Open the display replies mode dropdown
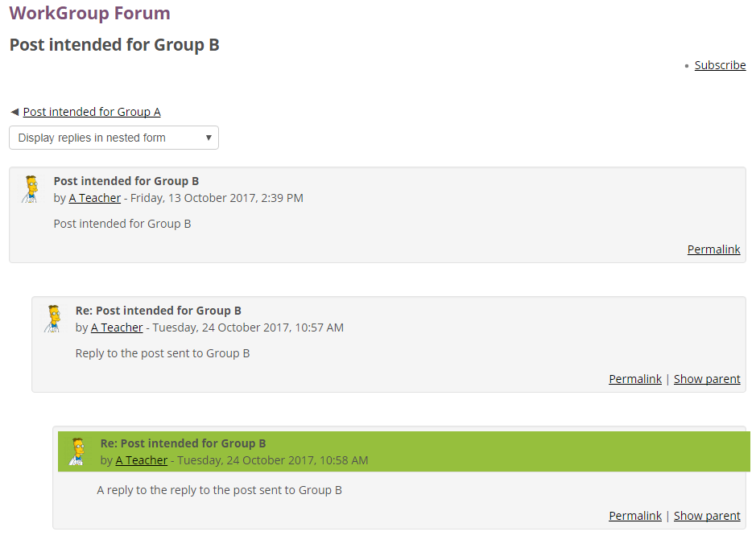The image size is (756, 548). click(113, 138)
